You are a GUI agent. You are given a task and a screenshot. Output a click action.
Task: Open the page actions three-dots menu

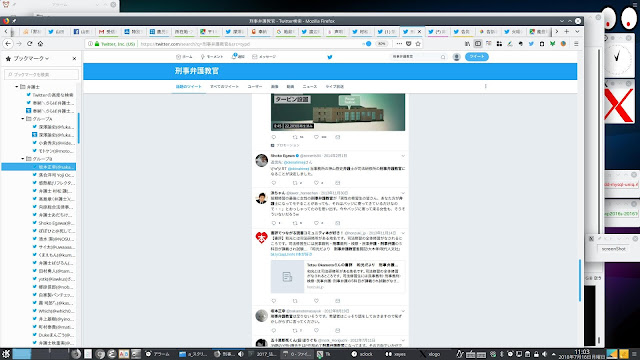point(399,44)
